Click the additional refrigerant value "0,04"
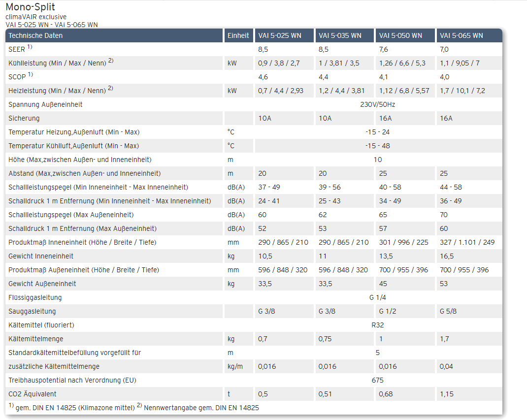Viewport: 527px width, 420px height. (x=446, y=366)
